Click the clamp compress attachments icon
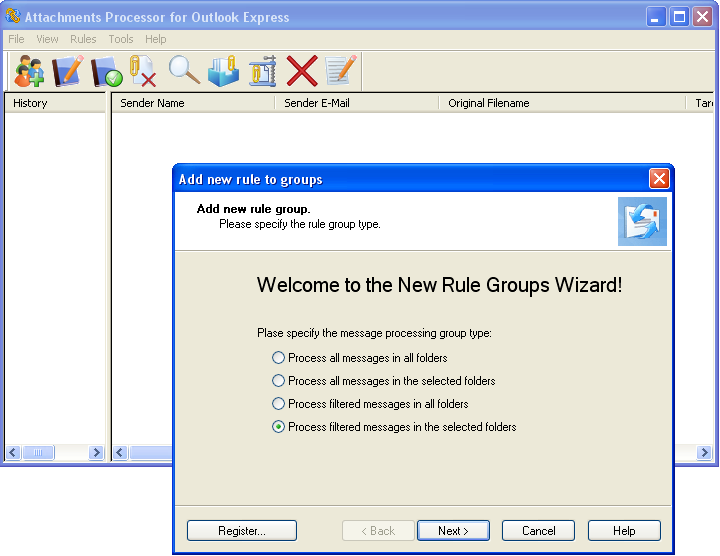The width and height of the screenshot is (720, 556). tap(263, 71)
